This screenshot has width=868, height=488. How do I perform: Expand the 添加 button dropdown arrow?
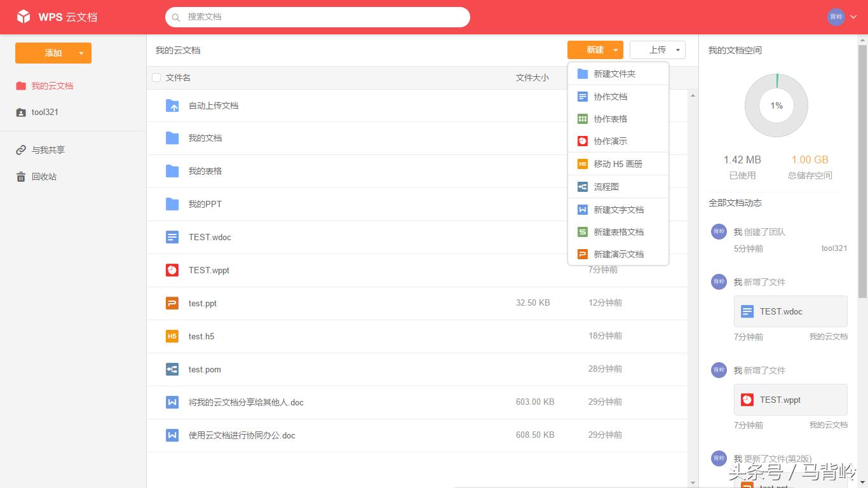pyautogui.click(x=81, y=53)
